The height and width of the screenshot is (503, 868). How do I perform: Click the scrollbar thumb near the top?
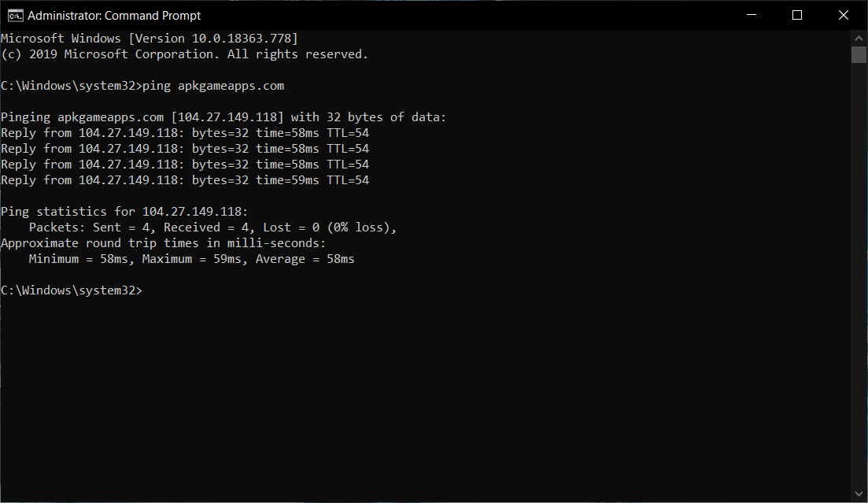pos(859,54)
